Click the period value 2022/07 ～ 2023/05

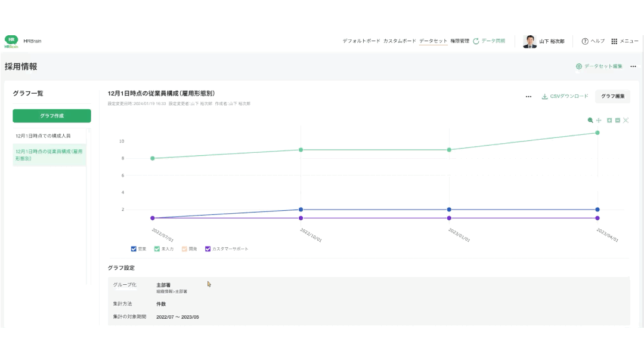178,317
